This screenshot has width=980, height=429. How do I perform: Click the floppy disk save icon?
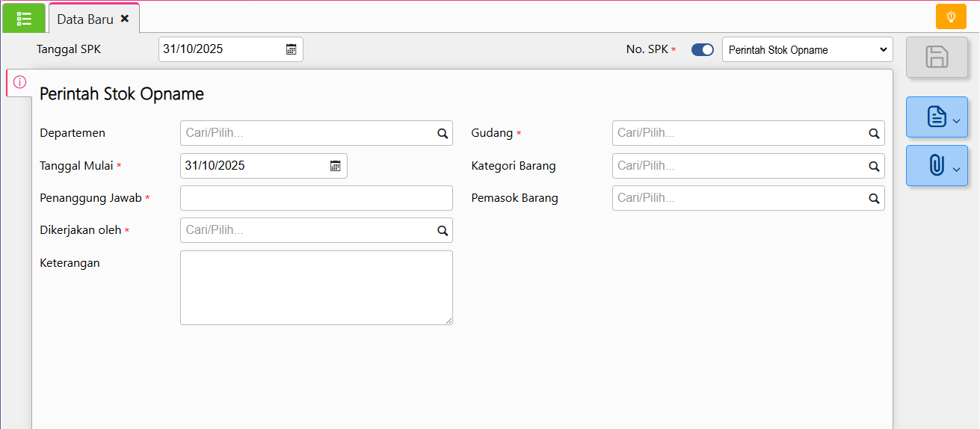click(x=937, y=57)
